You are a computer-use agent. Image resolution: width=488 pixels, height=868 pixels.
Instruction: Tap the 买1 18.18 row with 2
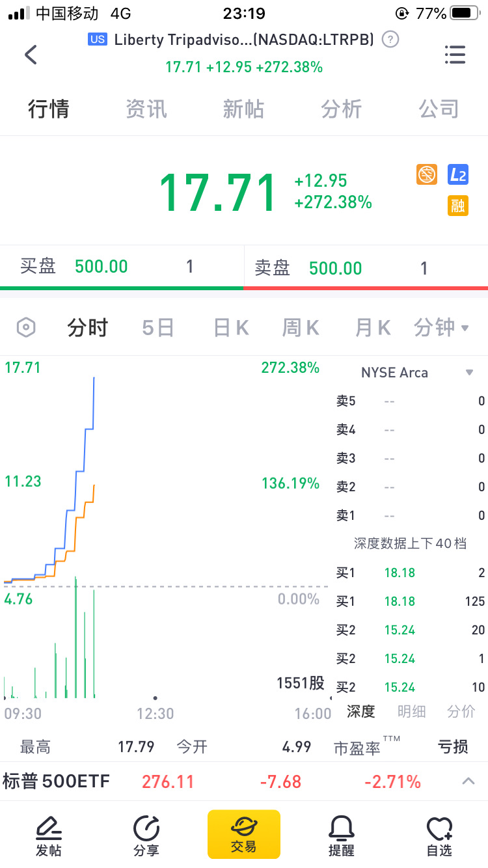point(410,573)
